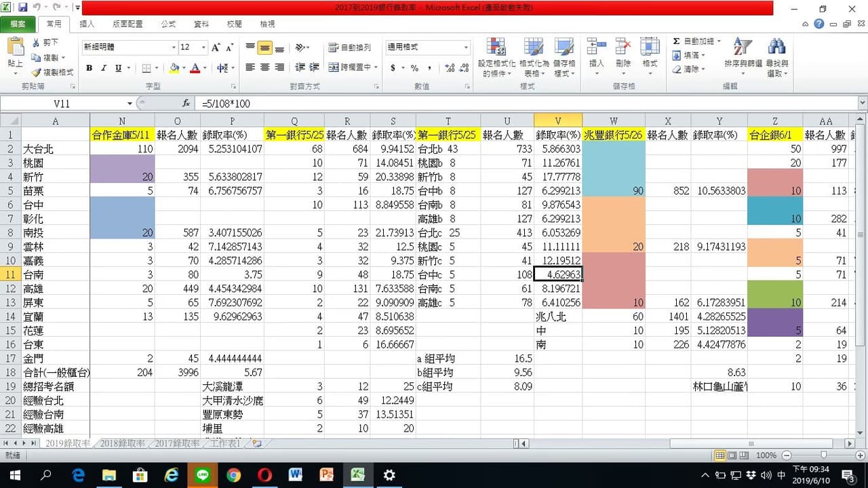The image size is (868, 488).
Task: Toggle Italic formatting
Action: 104,68
